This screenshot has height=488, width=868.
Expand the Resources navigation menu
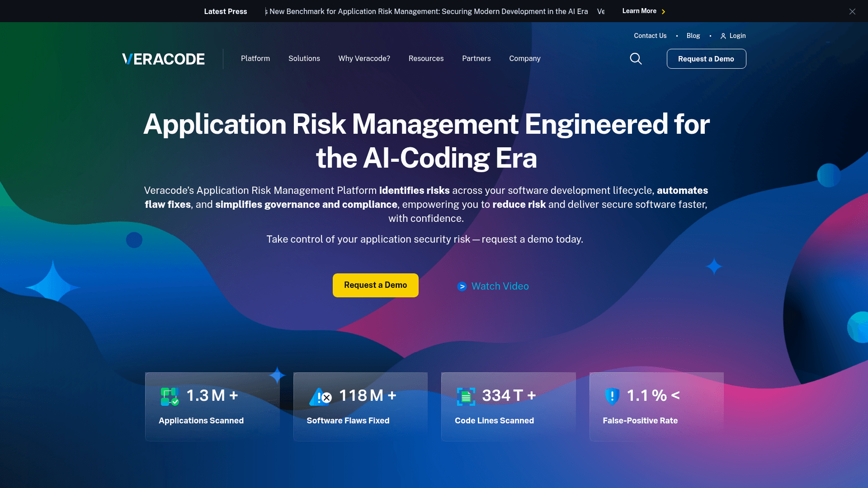[426, 59]
